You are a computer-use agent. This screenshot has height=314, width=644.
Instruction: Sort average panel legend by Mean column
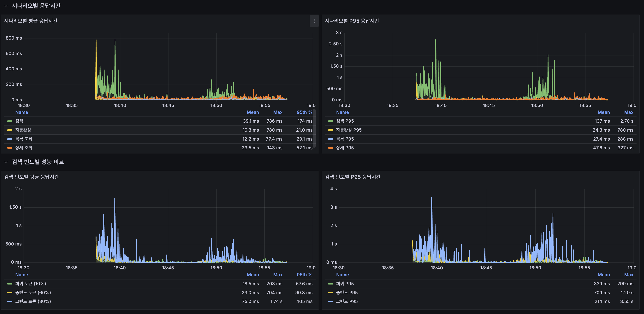click(x=253, y=112)
